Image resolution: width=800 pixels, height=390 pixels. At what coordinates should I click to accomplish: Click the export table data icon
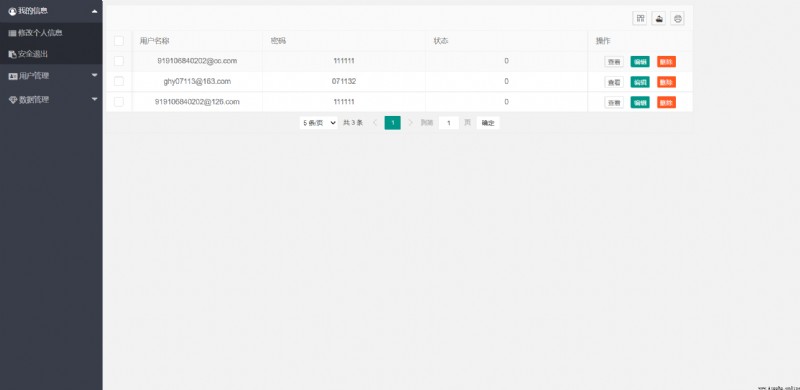coord(659,18)
